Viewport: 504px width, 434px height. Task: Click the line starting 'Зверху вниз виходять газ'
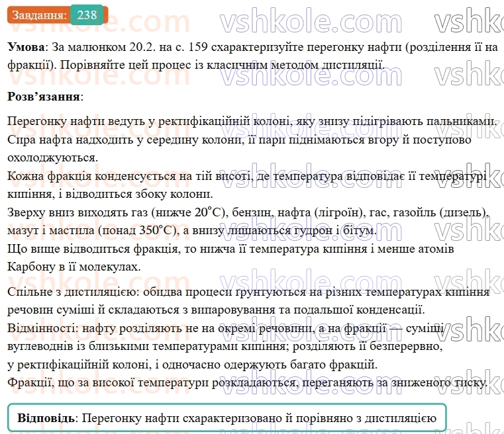(248, 212)
